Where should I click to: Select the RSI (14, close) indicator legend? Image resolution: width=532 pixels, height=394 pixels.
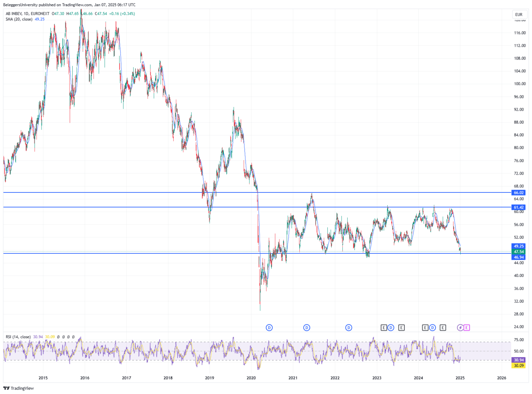click(18, 337)
